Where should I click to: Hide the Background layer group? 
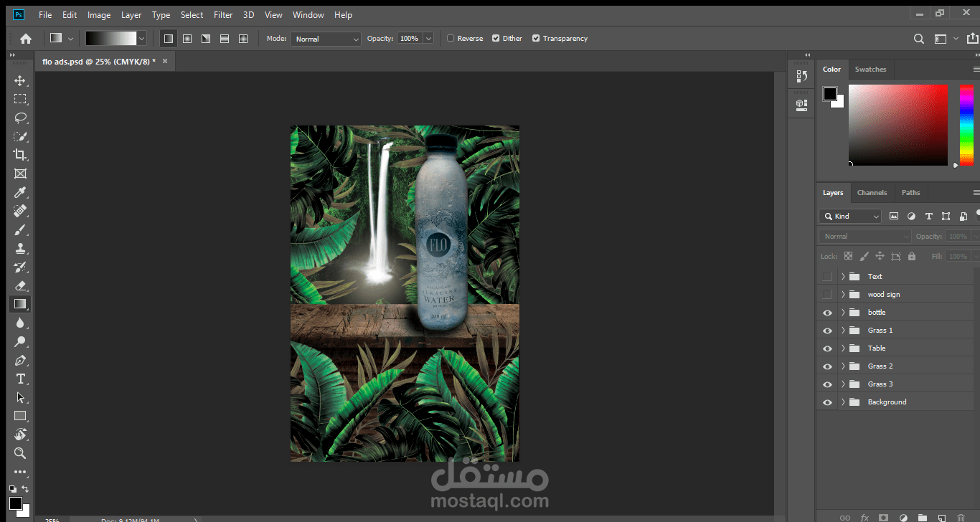click(827, 402)
